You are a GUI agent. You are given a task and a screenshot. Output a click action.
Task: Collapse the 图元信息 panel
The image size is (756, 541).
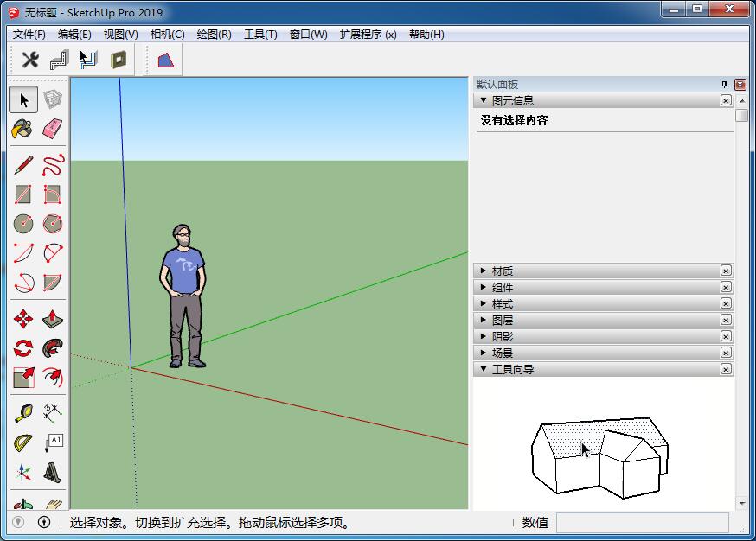tap(484, 100)
